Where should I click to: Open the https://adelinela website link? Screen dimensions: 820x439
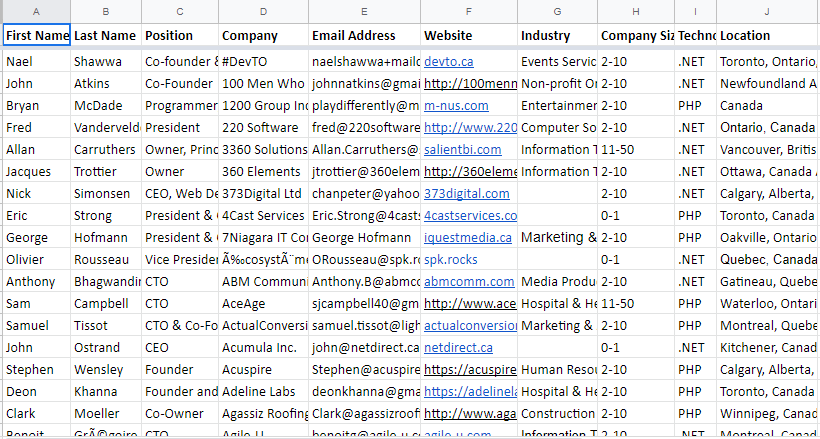(470, 391)
